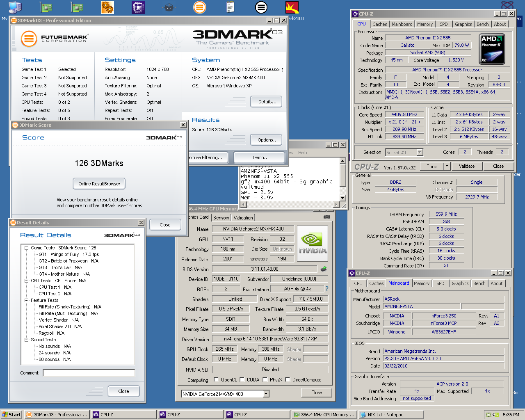Select the Ragtroll tree row
Image resolution: width=525 pixels, height=420 pixels.
click(51, 333)
